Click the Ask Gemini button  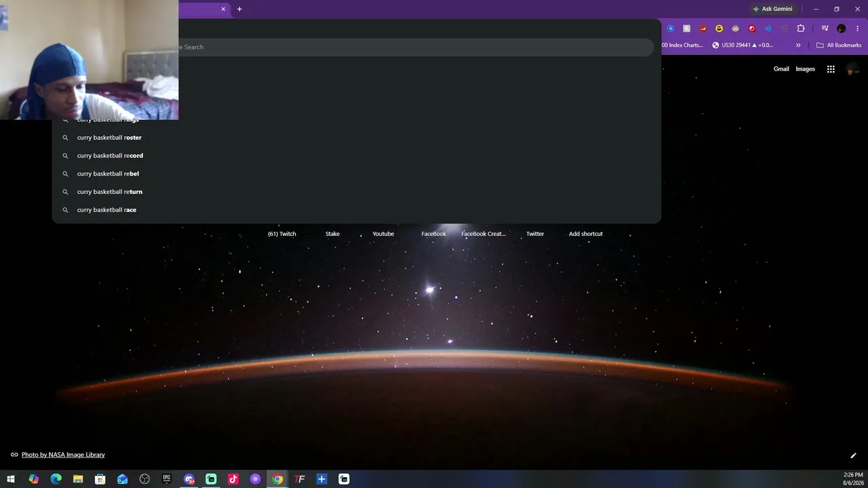(772, 9)
